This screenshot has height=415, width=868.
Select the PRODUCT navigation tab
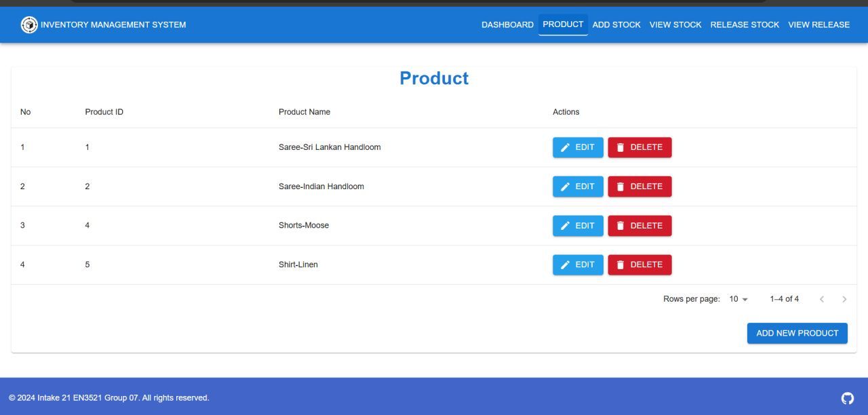pyautogui.click(x=563, y=24)
